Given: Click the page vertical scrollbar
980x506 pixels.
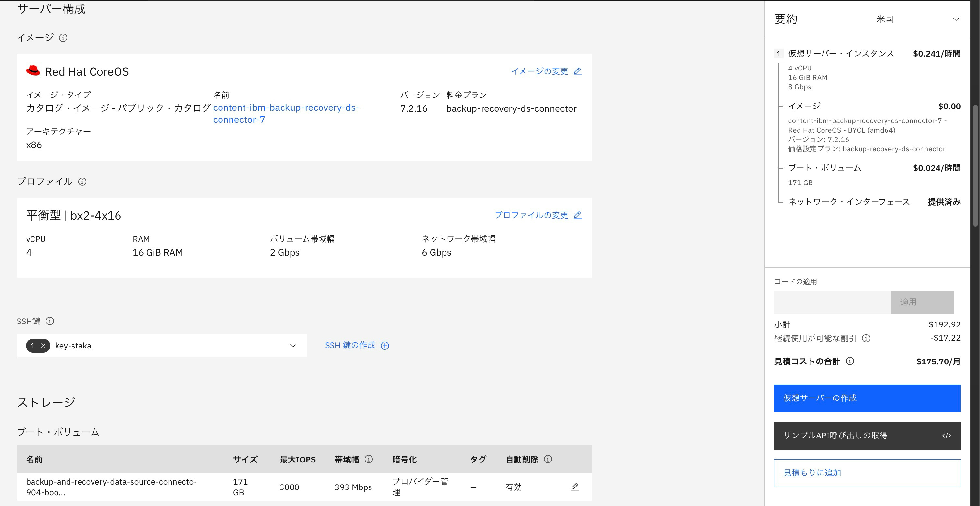Looking at the screenshot, I should 976,166.
